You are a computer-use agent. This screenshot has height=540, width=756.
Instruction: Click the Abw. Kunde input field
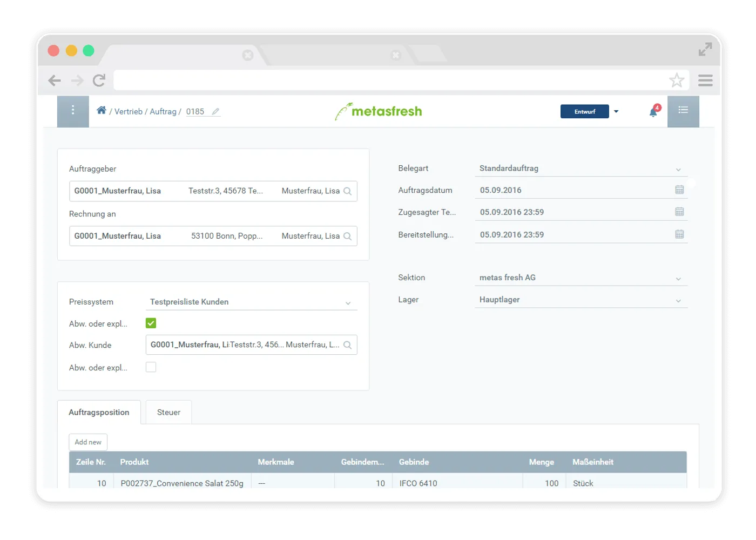252,345
